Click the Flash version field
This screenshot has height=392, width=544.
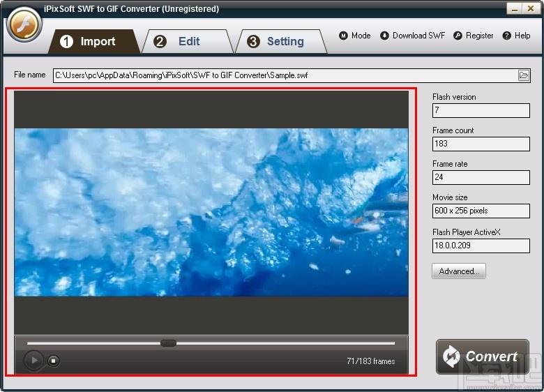pos(481,110)
